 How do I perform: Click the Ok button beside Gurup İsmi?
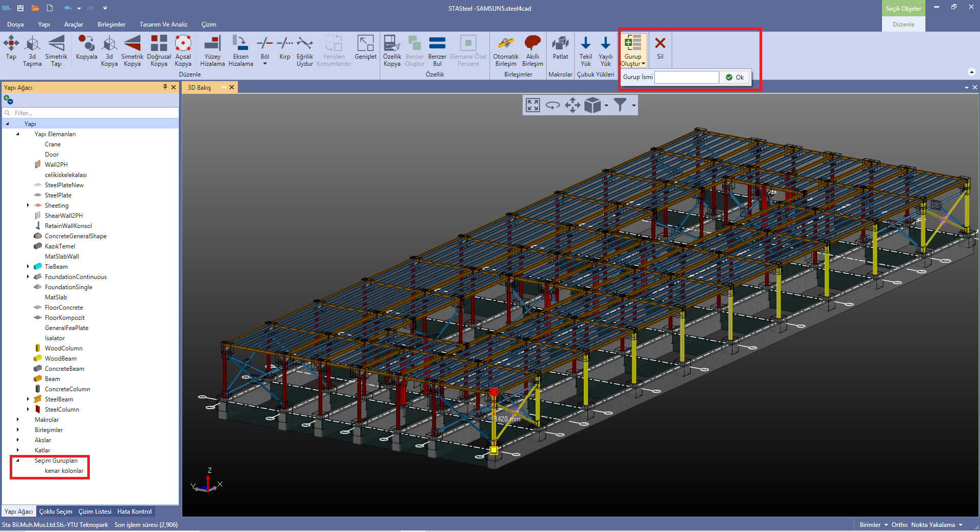pyautogui.click(x=734, y=78)
